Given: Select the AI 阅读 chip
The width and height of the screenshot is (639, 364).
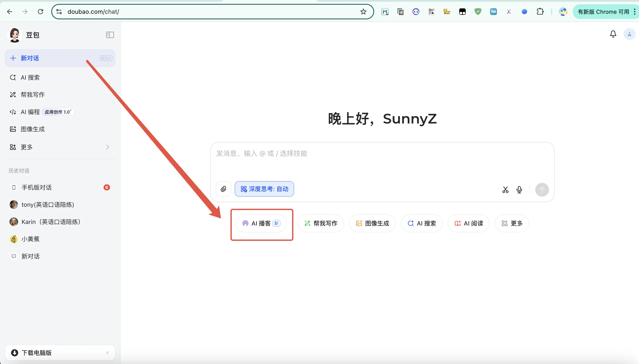Looking at the screenshot, I should (469, 223).
